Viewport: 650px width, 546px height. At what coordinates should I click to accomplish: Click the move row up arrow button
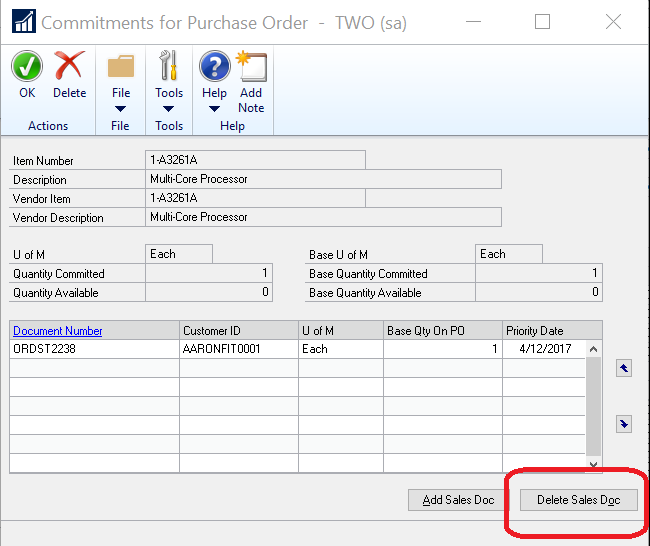(623, 368)
